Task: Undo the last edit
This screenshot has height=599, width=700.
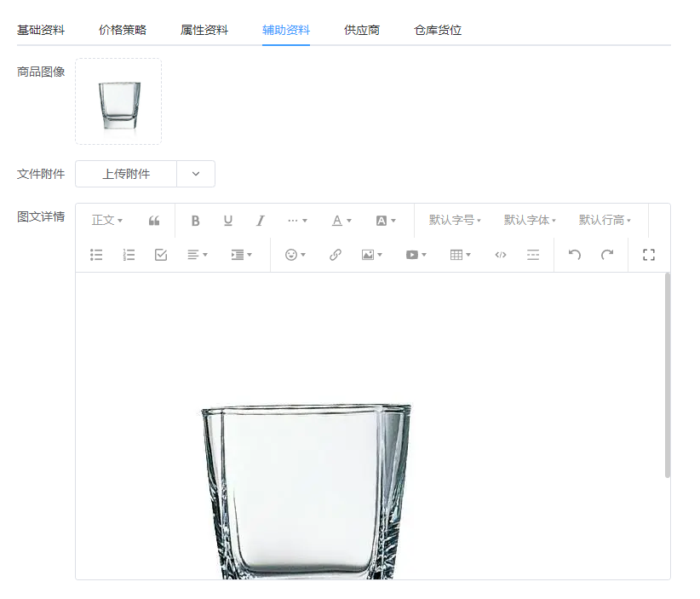Action: pos(575,255)
